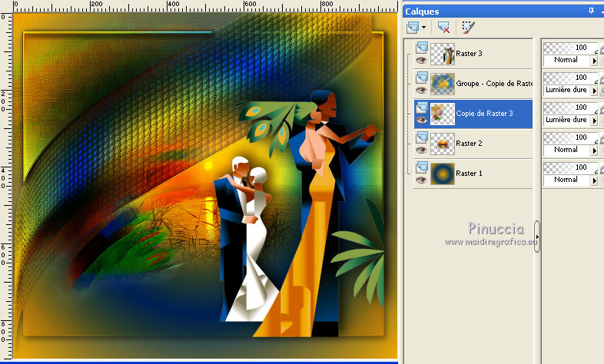Select the layer name Copie de Raster 3
This screenshot has width=604, height=364.
click(484, 114)
